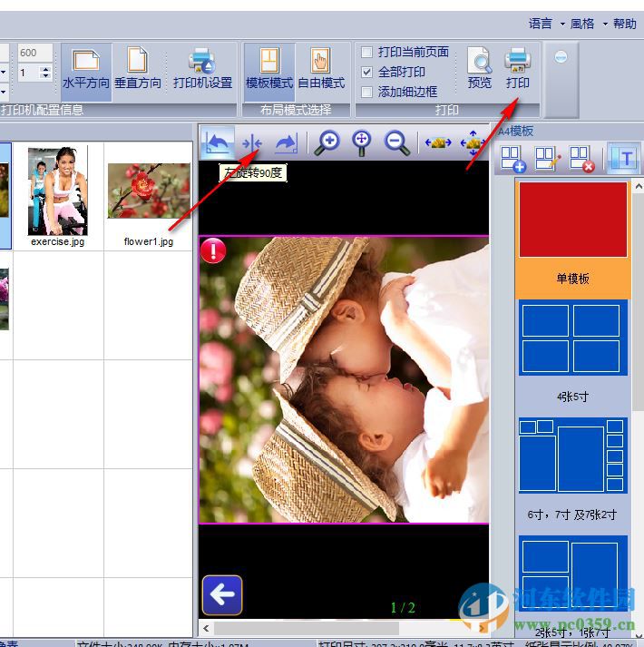644x647 pixels.
Task: Select exercise.jpg thumbnail
Action: coord(58,196)
